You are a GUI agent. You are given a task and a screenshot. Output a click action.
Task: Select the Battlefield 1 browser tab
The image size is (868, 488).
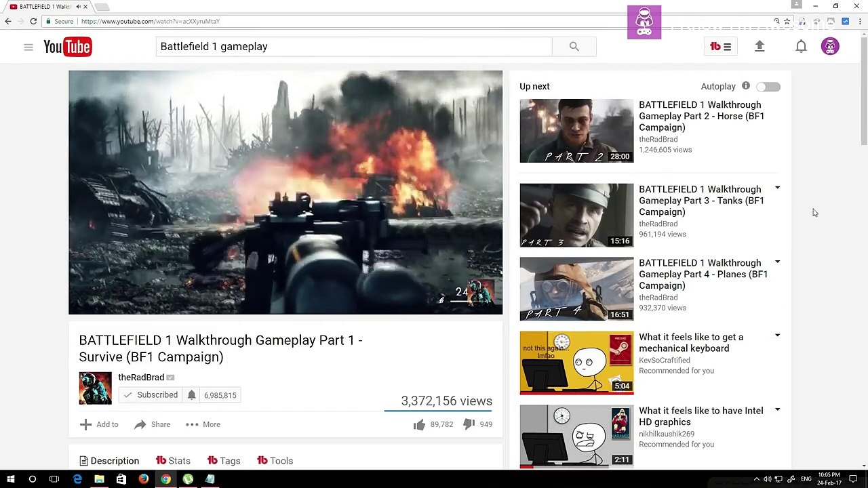coord(46,7)
